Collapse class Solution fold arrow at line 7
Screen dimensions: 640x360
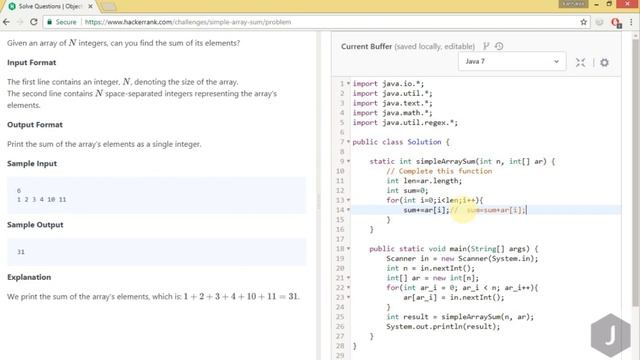[348, 142]
